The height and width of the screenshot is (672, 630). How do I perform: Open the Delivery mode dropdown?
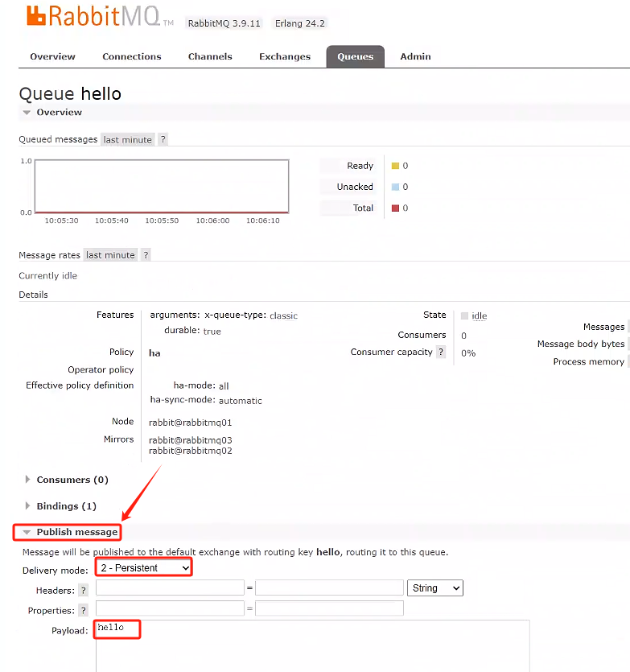point(145,568)
